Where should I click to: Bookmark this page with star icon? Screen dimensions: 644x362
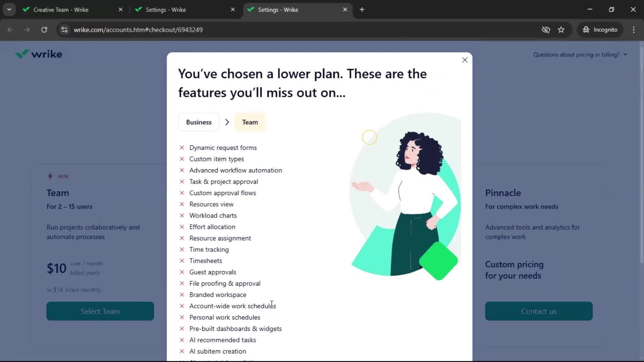[561, 29]
